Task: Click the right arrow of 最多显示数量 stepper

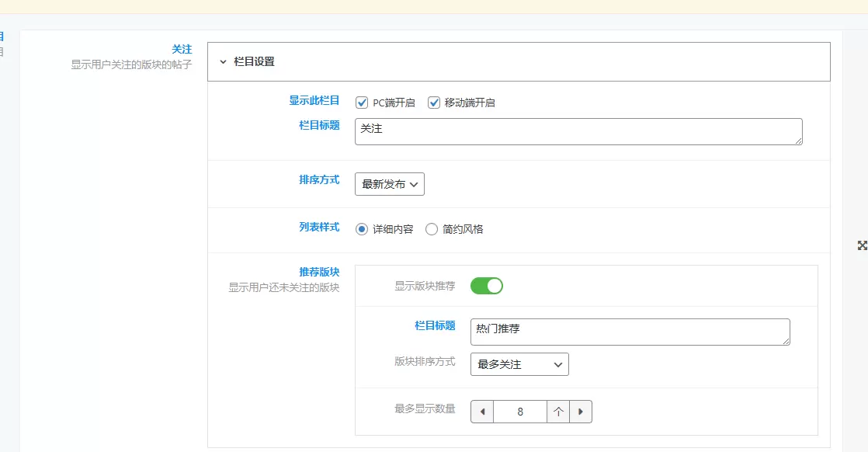Action: (581, 412)
